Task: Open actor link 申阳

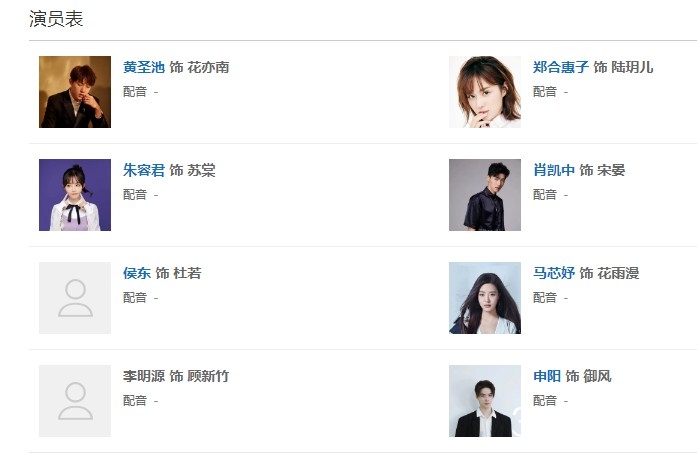Action: 547,376
